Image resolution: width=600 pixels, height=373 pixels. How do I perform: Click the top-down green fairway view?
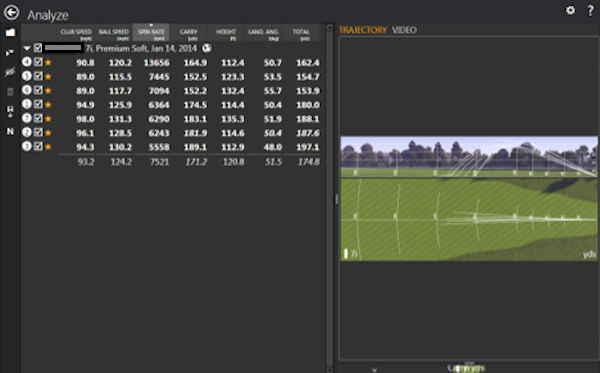469,219
